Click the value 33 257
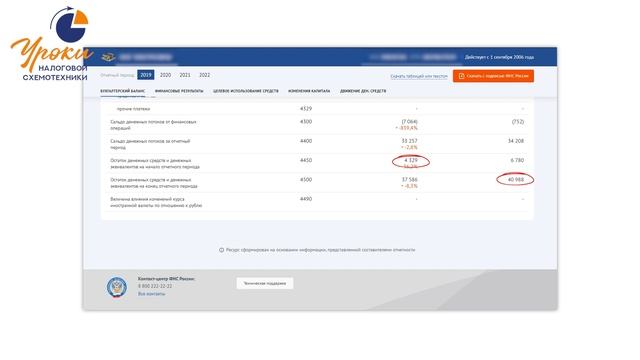The image size is (640, 360). click(x=409, y=141)
